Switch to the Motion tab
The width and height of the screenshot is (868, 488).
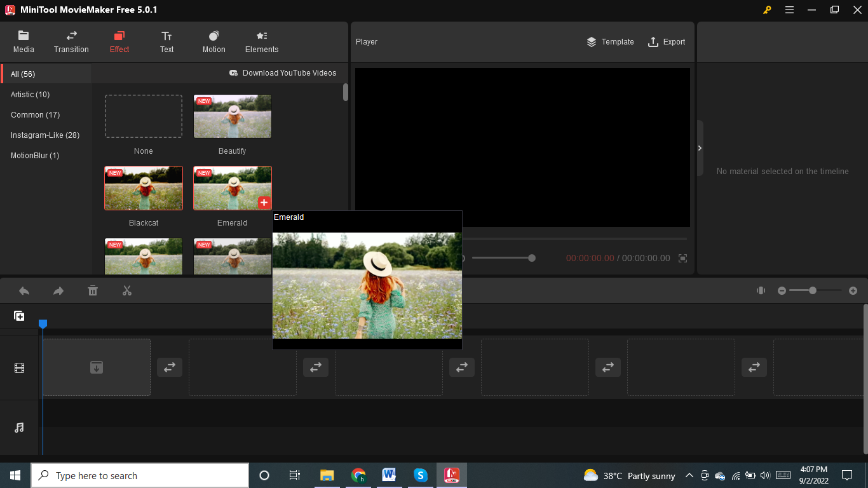[x=214, y=42]
